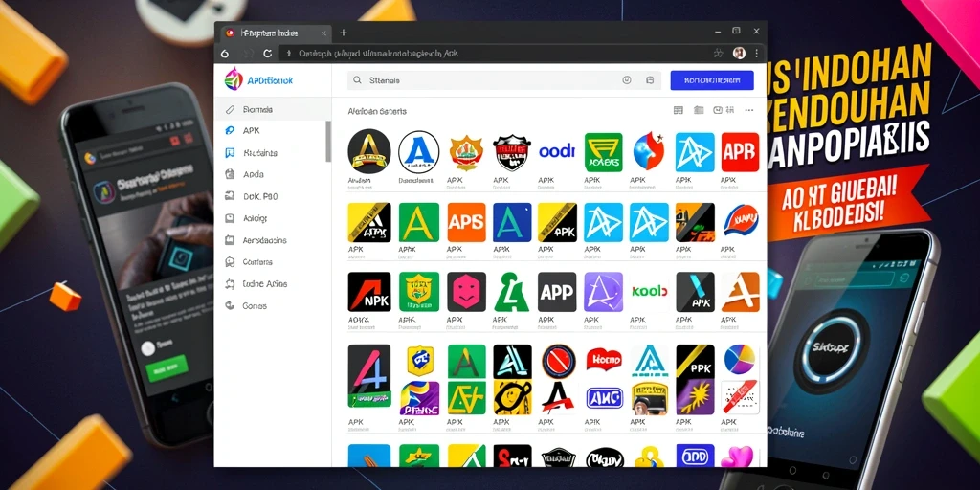
Task: Select the red 'kbond' heart app icon
Action: point(604,360)
